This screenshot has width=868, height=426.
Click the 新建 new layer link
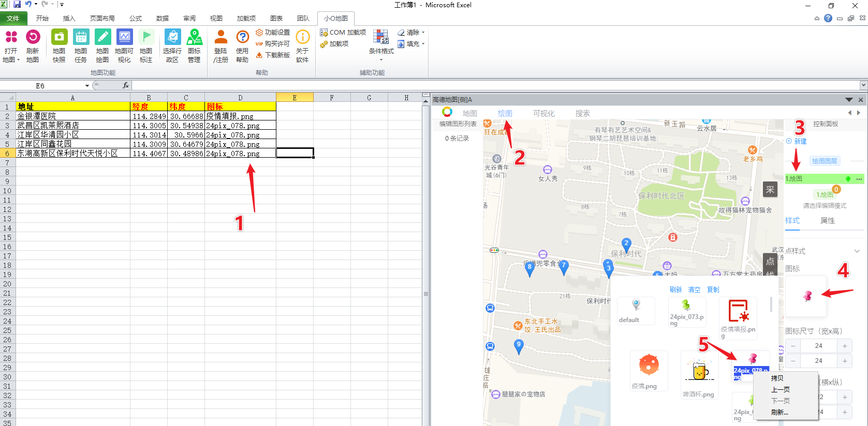tap(797, 141)
